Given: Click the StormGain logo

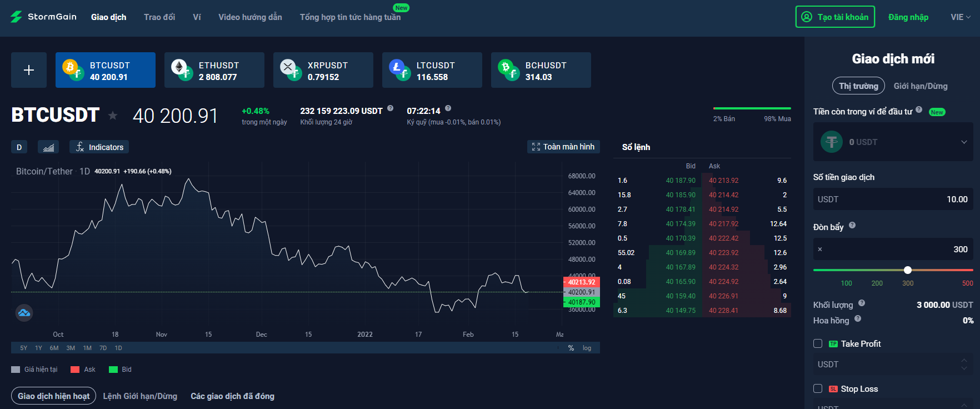Looking at the screenshot, I should [x=43, y=17].
